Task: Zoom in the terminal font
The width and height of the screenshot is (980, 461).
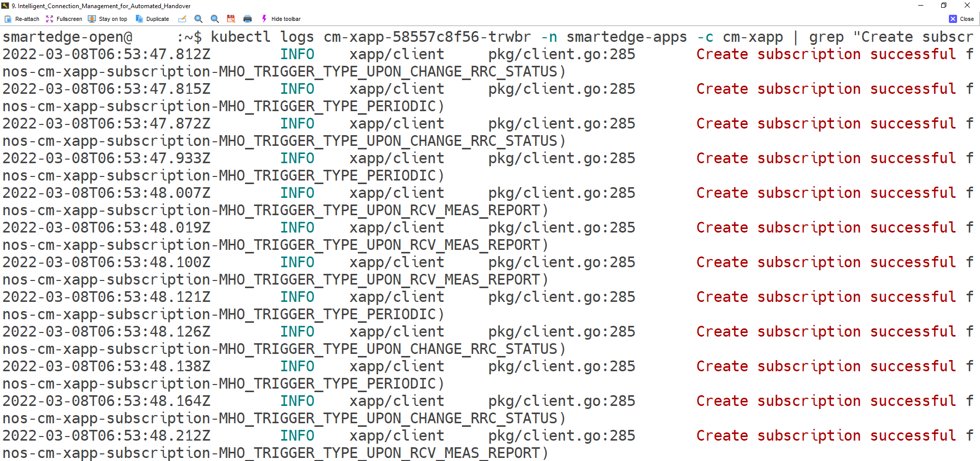Action: 199,19
